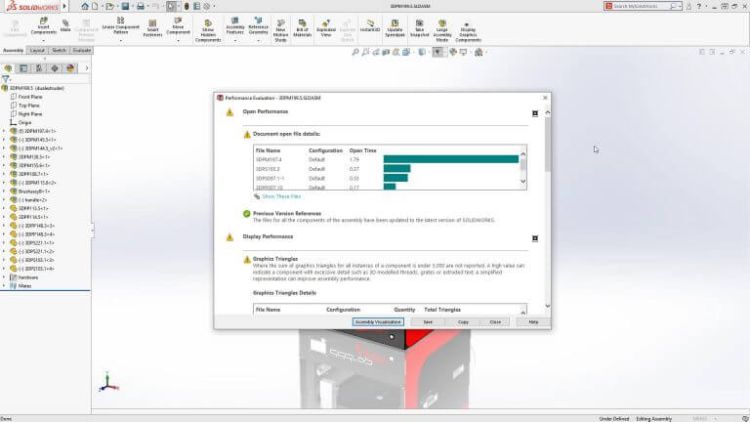Open Reference Geometry tool
750x422 pixels.
click(258, 26)
